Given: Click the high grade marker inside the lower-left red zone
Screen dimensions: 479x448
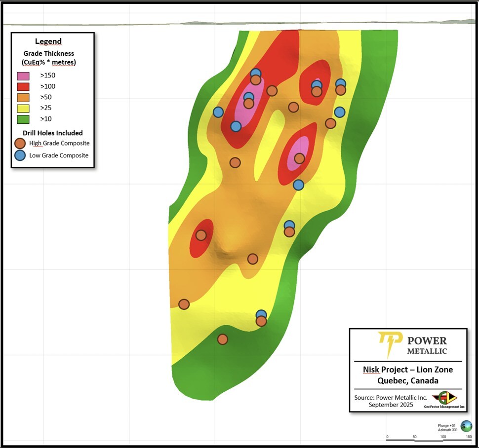Looking at the screenshot, I should [201, 235].
